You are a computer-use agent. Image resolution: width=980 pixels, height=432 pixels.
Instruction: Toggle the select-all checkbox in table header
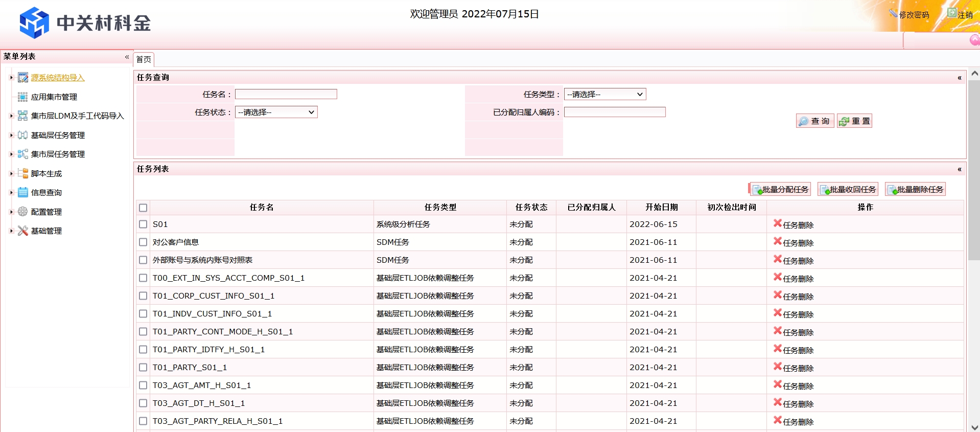143,208
